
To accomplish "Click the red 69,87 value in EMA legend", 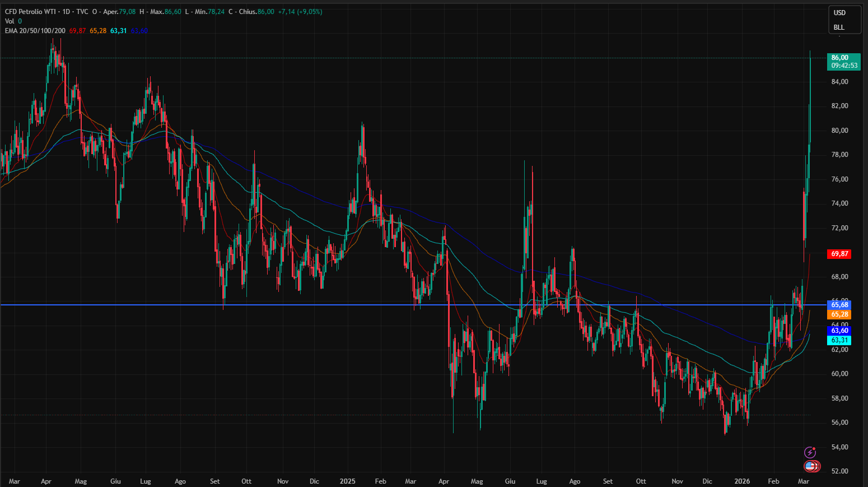I will coord(77,31).
